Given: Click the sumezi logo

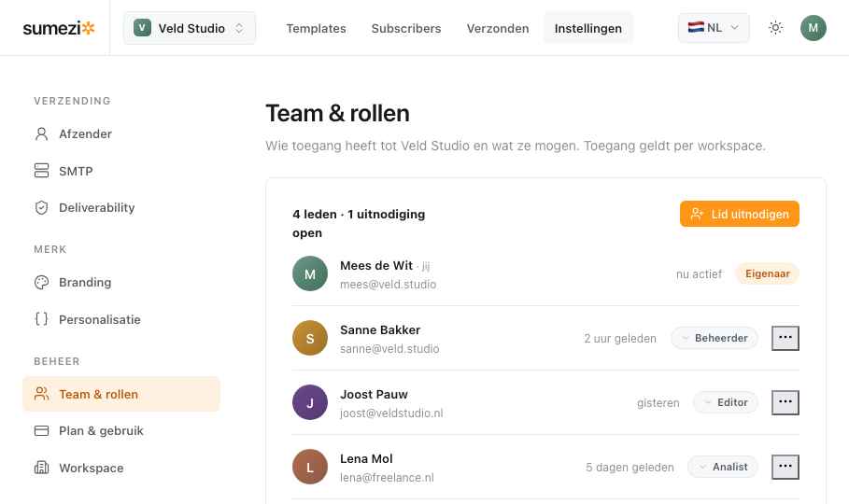Looking at the screenshot, I should (59, 28).
